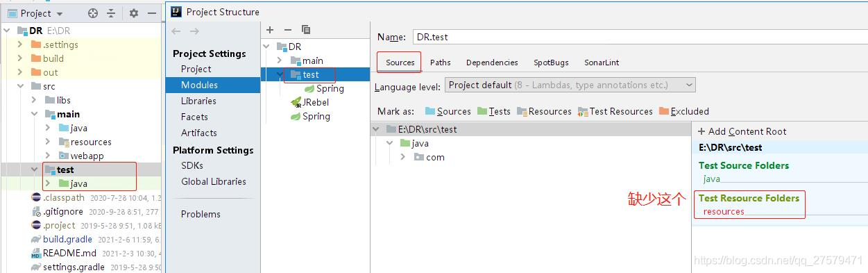Collapse the DR root in Project panel
The width and height of the screenshot is (868, 273).
coord(8,31)
